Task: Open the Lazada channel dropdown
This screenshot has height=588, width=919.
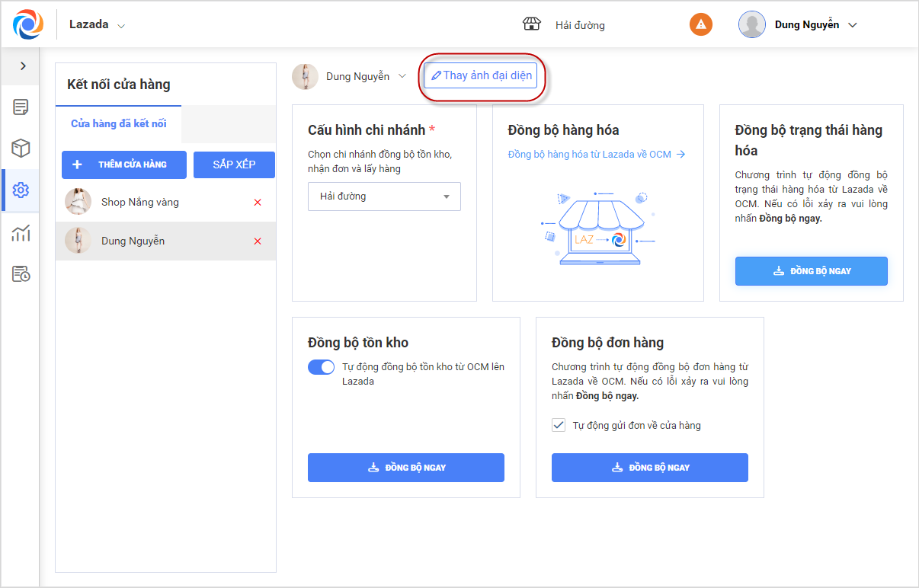Action: tap(98, 25)
